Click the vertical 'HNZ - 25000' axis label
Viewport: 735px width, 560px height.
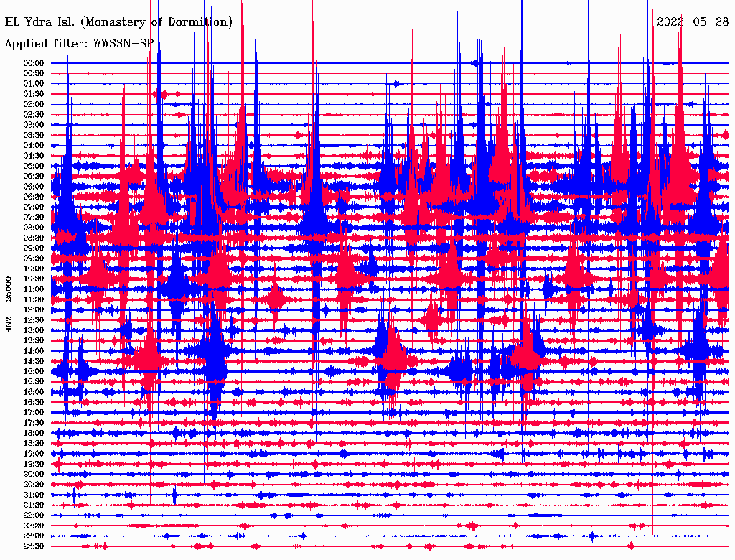pyautogui.click(x=9, y=304)
